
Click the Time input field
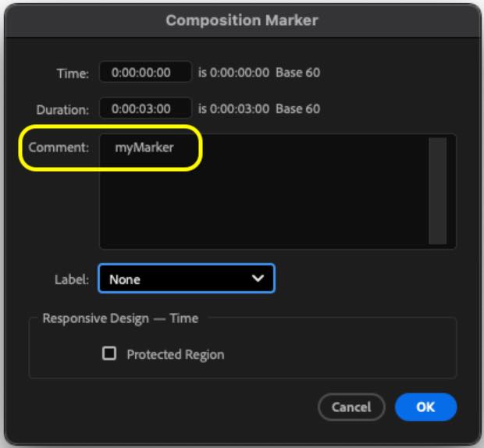click(x=145, y=73)
